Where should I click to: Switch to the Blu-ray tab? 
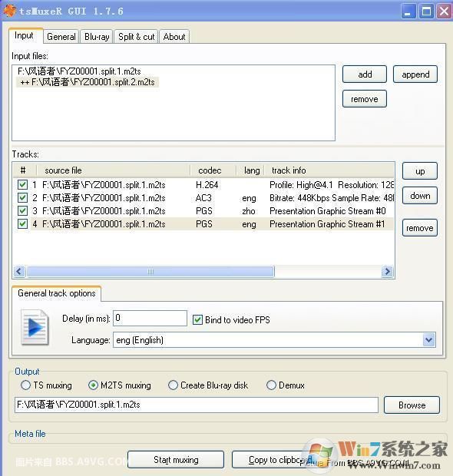point(97,37)
